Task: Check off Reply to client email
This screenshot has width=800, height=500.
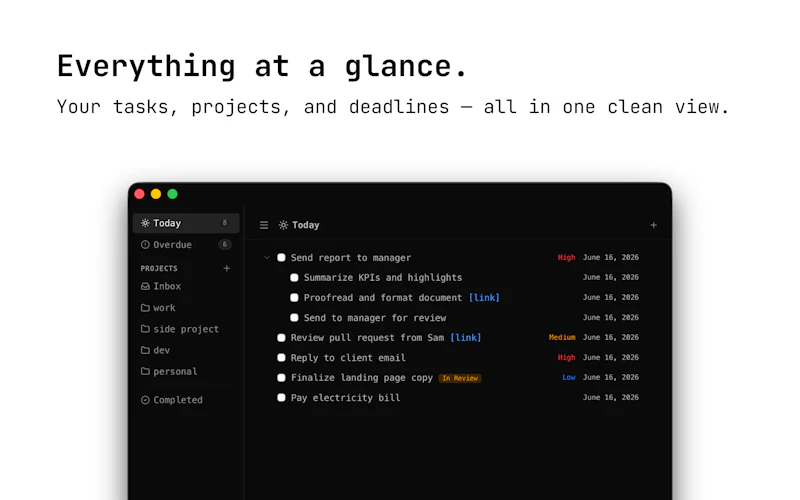Action: pos(281,358)
